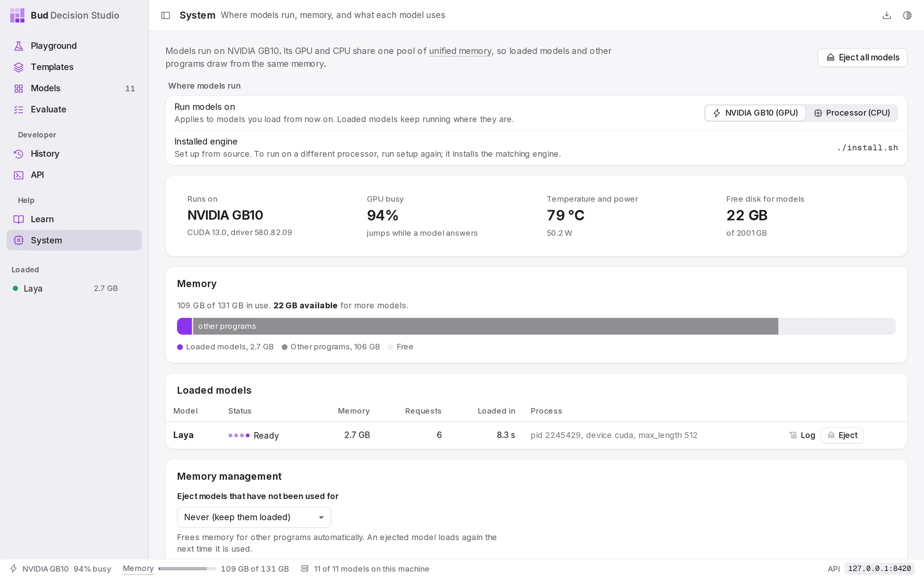Click the Playground flask icon
Image resolution: width=924 pixels, height=578 pixels.
pyautogui.click(x=18, y=46)
